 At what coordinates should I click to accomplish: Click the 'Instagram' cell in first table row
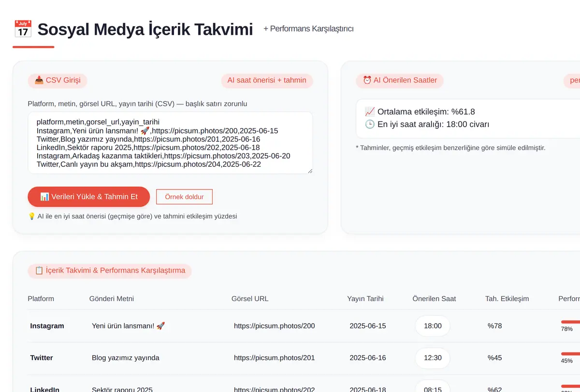pyautogui.click(x=47, y=326)
